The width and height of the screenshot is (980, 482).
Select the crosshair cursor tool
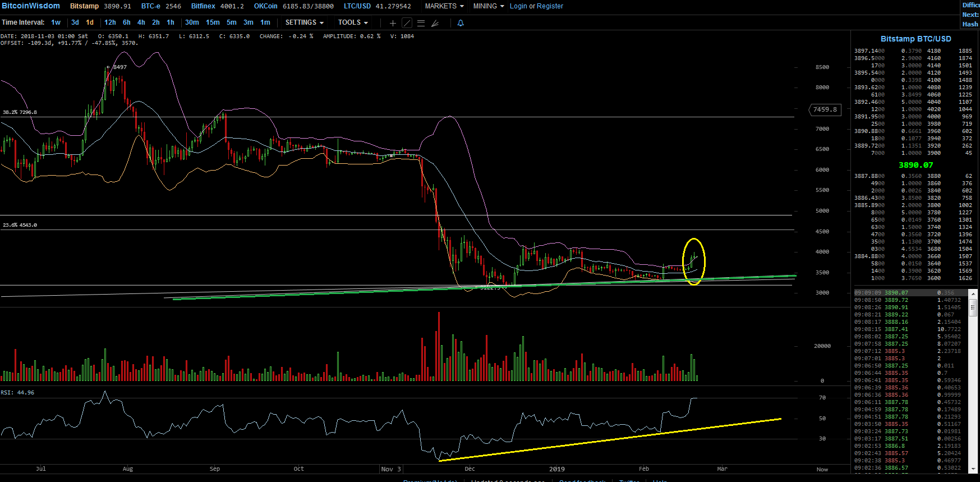pos(393,23)
